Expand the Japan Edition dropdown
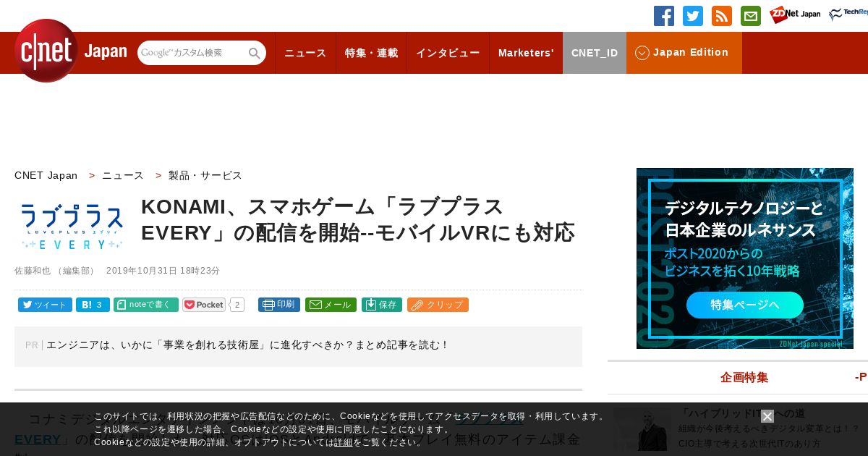Screen dimensions: 868x456 point(684,53)
